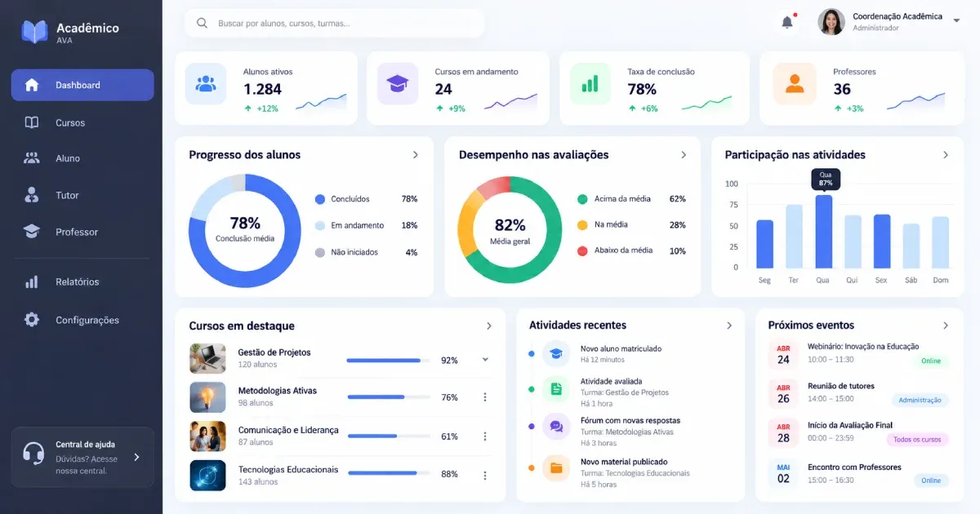This screenshot has width=980, height=514.
Task: Expand the Desempenho nas avaliações panel
Action: coord(684,155)
